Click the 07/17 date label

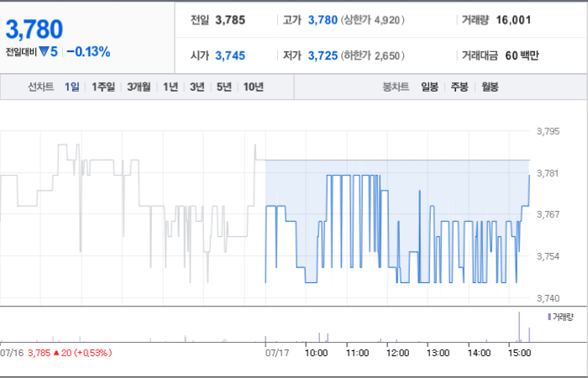point(277,353)
